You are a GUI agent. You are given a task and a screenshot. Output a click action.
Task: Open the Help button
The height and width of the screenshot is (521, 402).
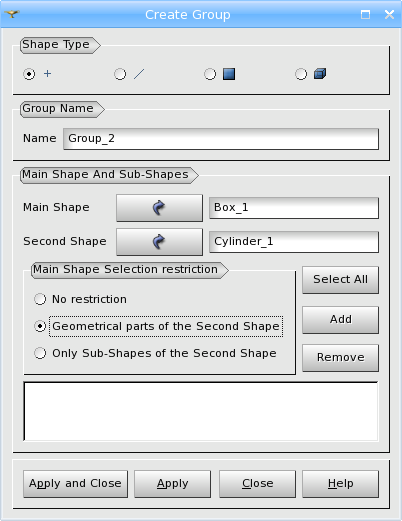[340, 484]
